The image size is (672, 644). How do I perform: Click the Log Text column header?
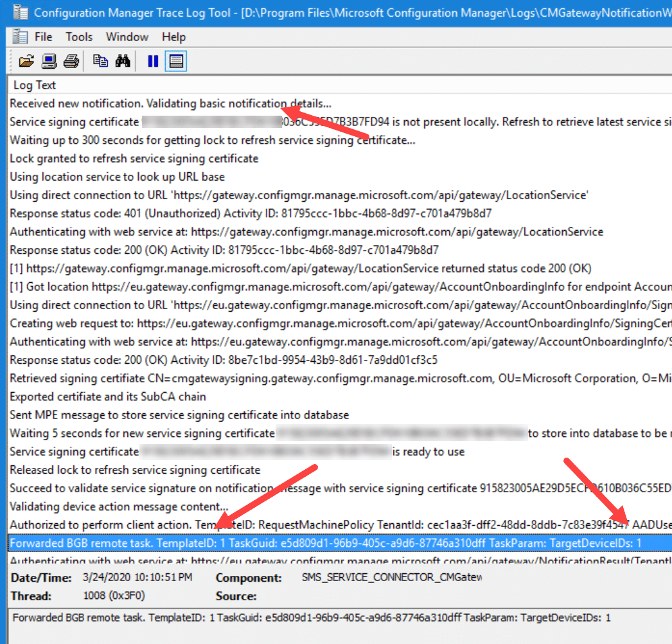pos(340,85)
